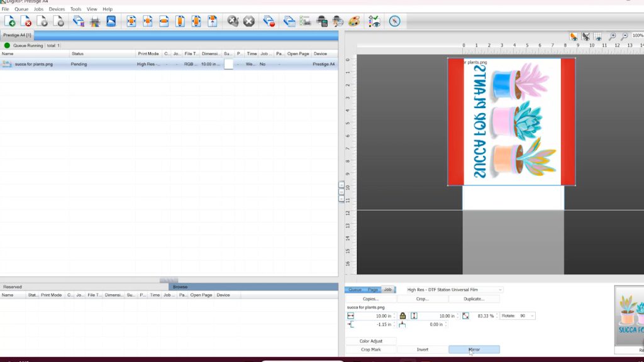Click the gray circular X toolbar icon
644x362 pixels.
249,21
